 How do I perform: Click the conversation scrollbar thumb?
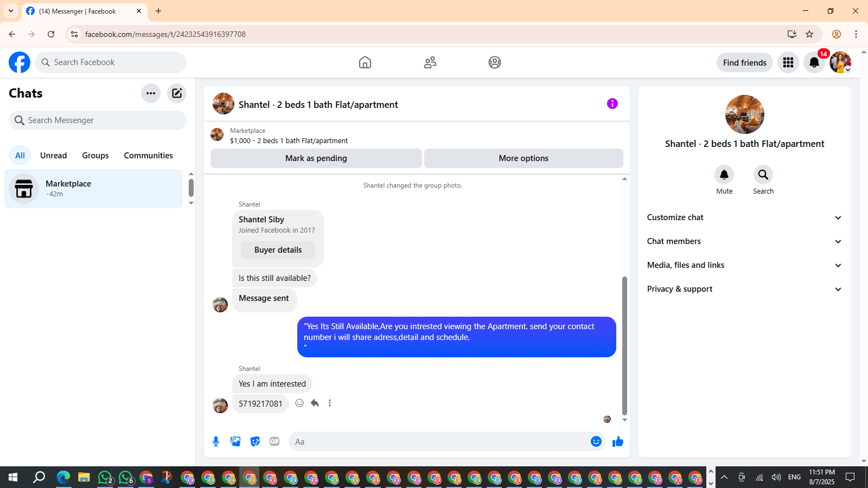click(x=624, y=345)
